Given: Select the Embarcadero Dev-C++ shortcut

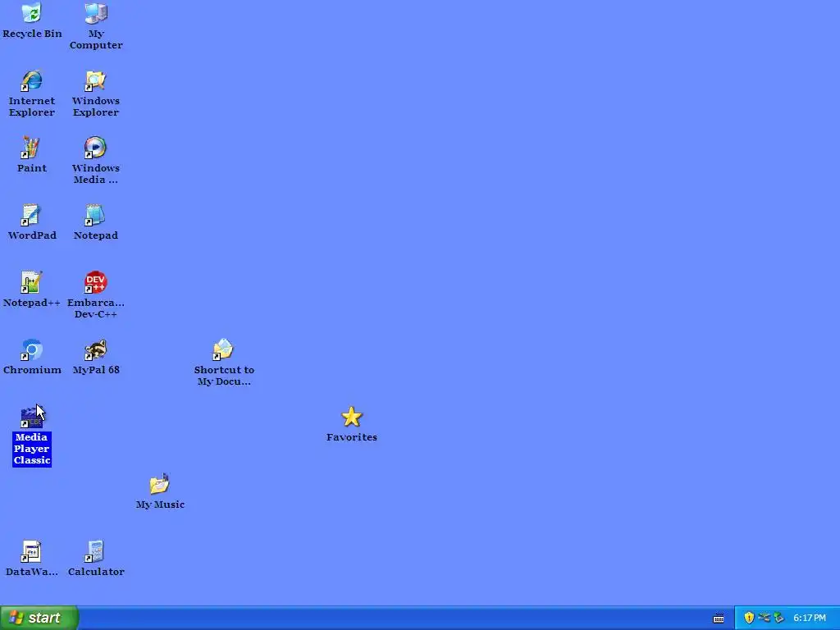Looking at the screenshot, I should click(95, 282).
